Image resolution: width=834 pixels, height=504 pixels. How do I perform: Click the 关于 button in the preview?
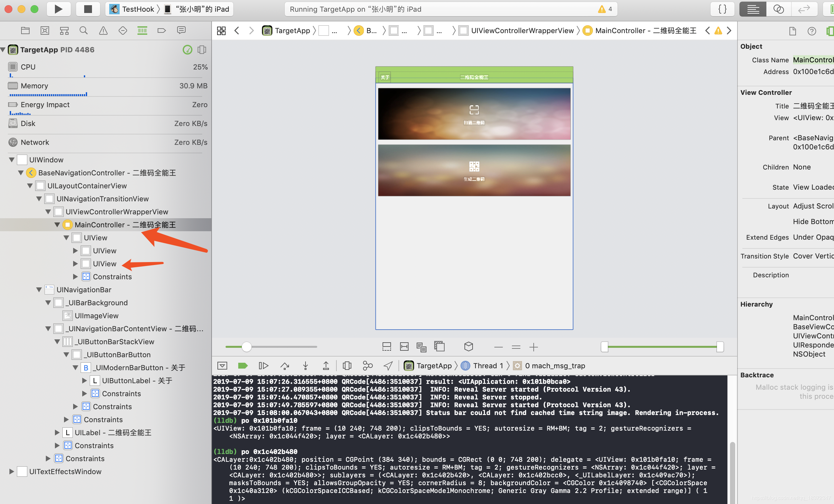click(385, 77)
